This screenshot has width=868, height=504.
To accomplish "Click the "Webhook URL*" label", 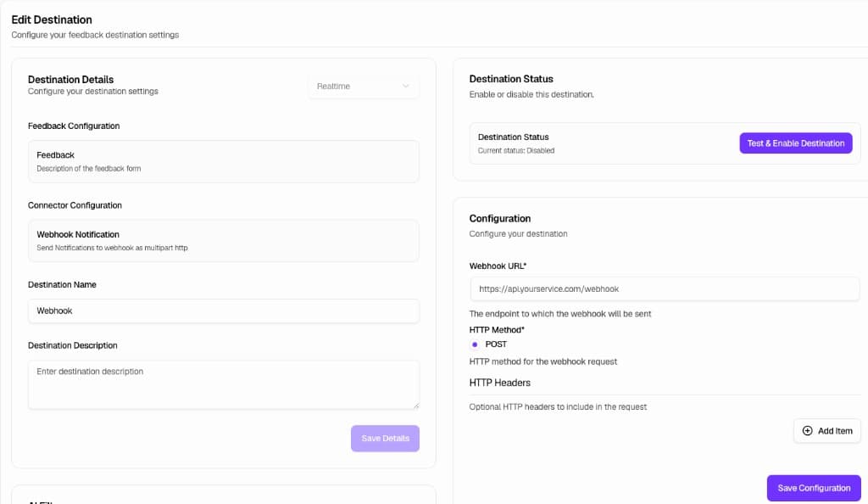I will coord(498,266).
